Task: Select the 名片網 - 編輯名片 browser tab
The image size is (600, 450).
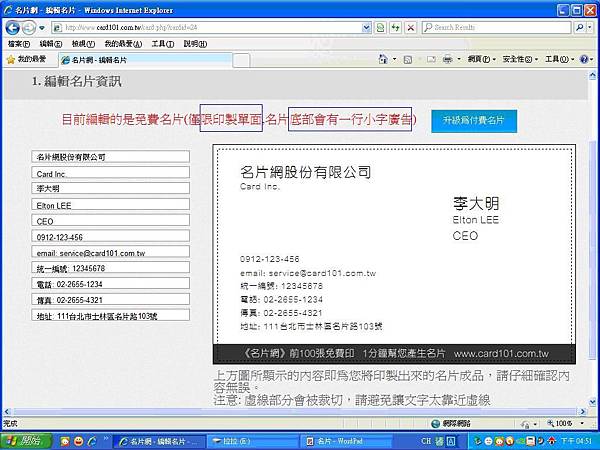Action: click(145, 60)
